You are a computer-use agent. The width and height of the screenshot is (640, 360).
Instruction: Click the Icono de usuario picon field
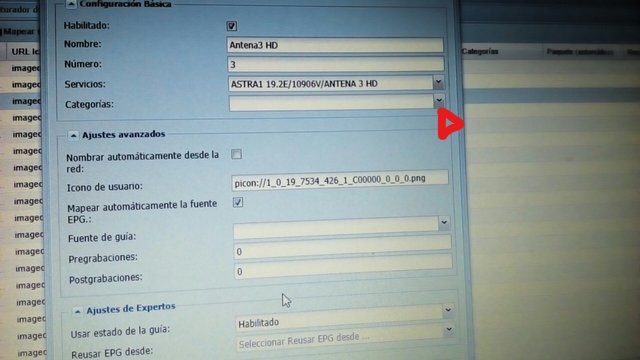(340, 180)
